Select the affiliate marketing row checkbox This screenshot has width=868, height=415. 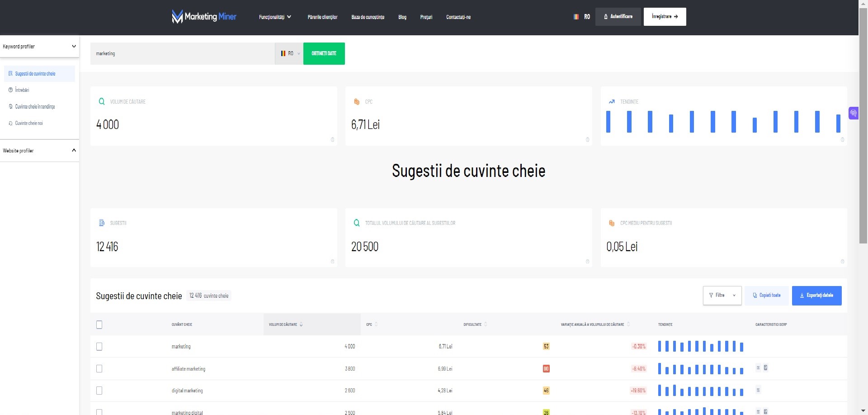(x=99, y=369)
